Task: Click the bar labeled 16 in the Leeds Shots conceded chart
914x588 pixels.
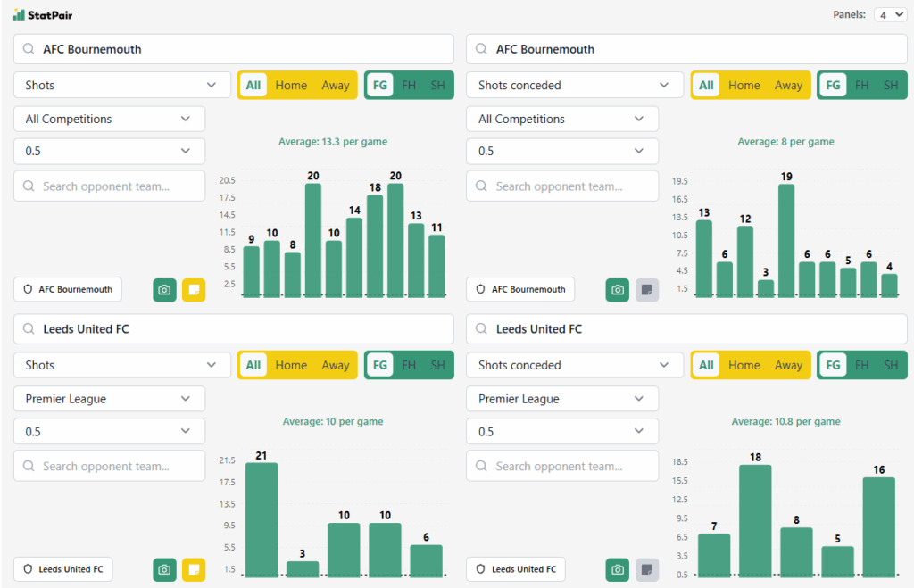Action: (879, 527)
